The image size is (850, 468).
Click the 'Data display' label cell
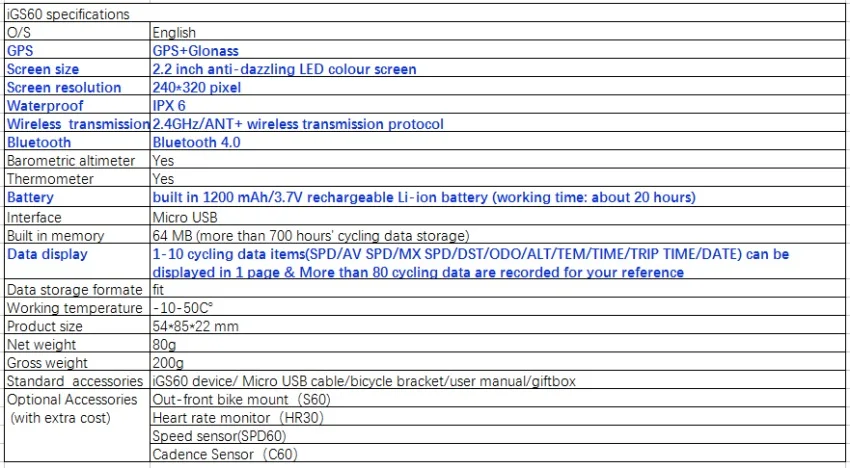pos(78,262)
